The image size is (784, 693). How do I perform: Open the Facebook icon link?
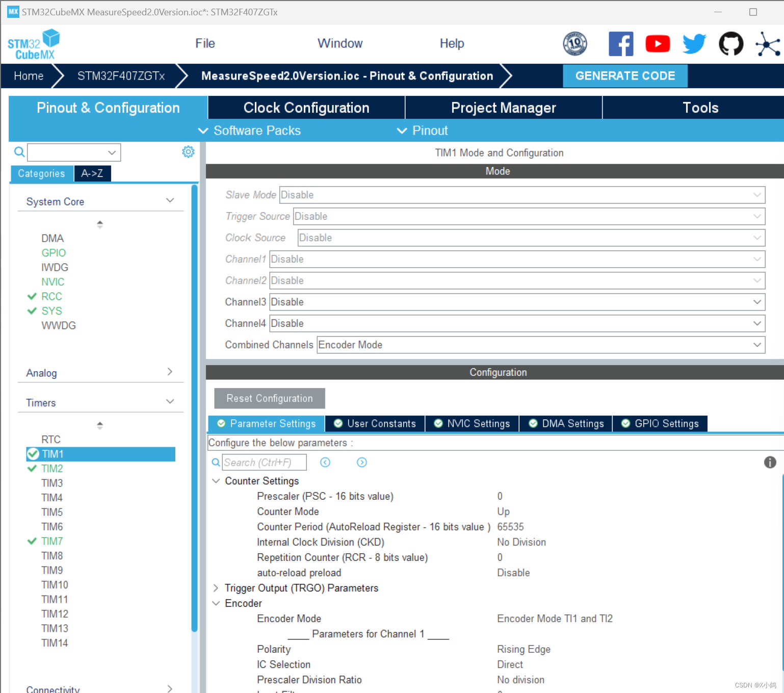tap(621, 43)
